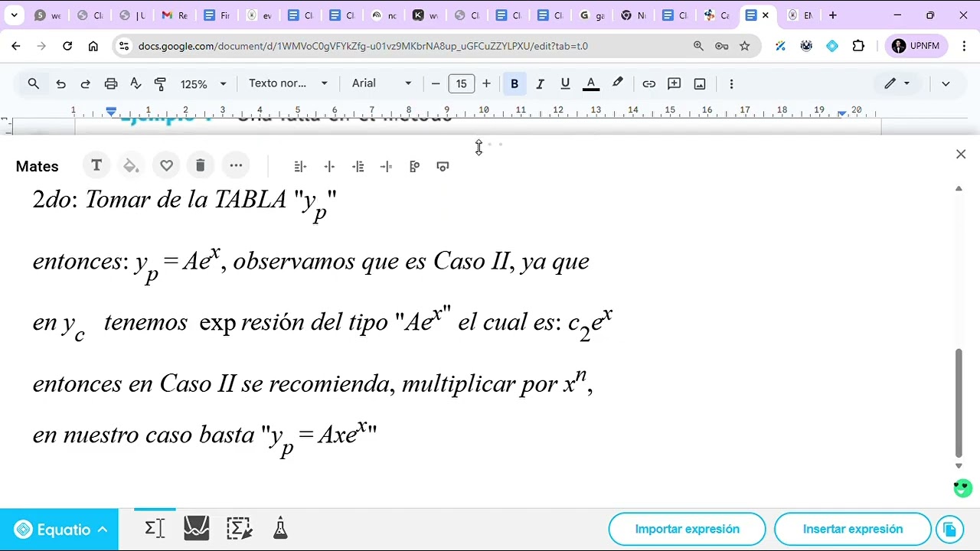Image resolution: width=980 pixels, height=551 pixels.
Task: Open the browser home page
Action: (93, 46)
